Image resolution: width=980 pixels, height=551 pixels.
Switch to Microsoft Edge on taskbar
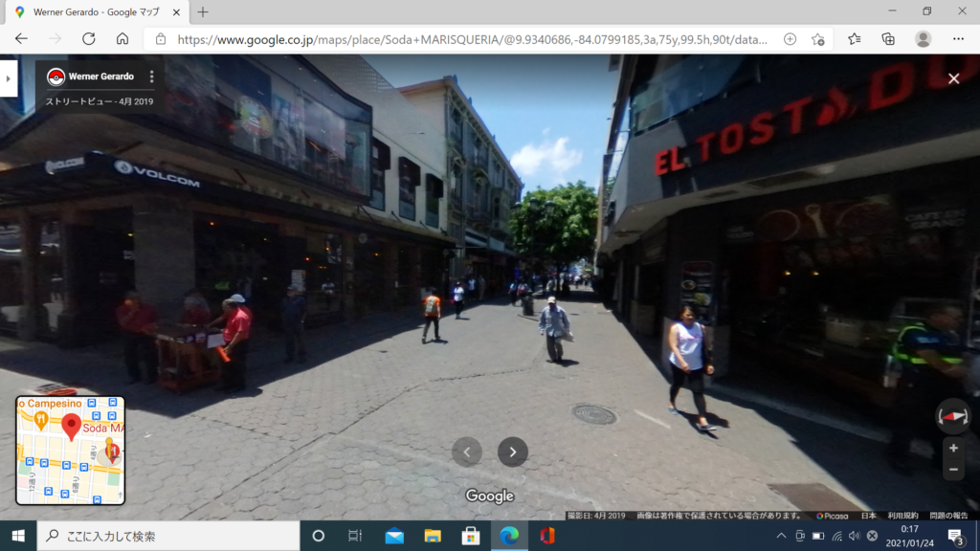pos(509,536)
